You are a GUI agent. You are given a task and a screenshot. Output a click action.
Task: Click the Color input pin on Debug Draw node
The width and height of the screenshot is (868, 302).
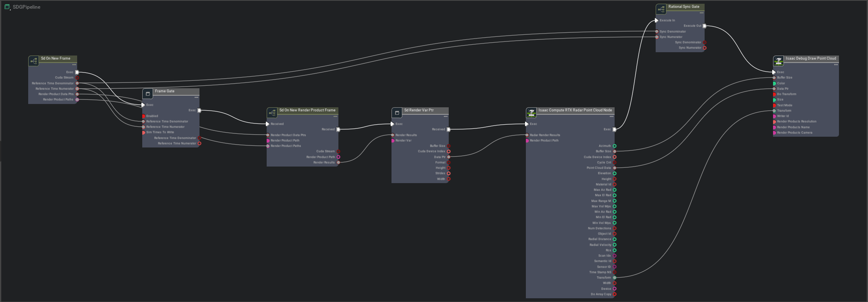coord(774,83)
